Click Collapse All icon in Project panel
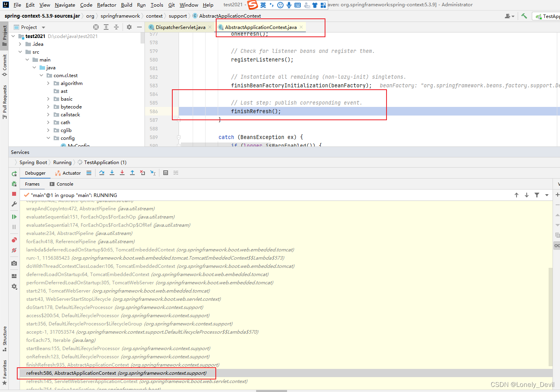The width and height of the screenshot is (560, 392). point(116,27)
